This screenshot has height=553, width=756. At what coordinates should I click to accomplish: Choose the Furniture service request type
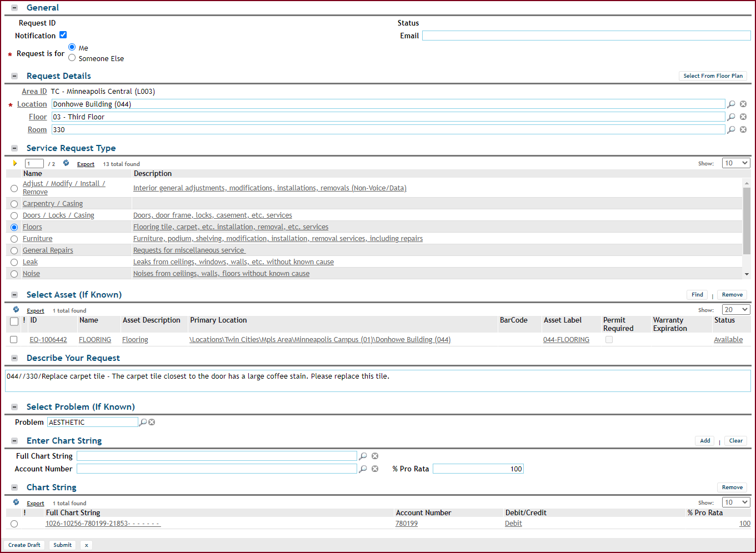pos(14,239)
